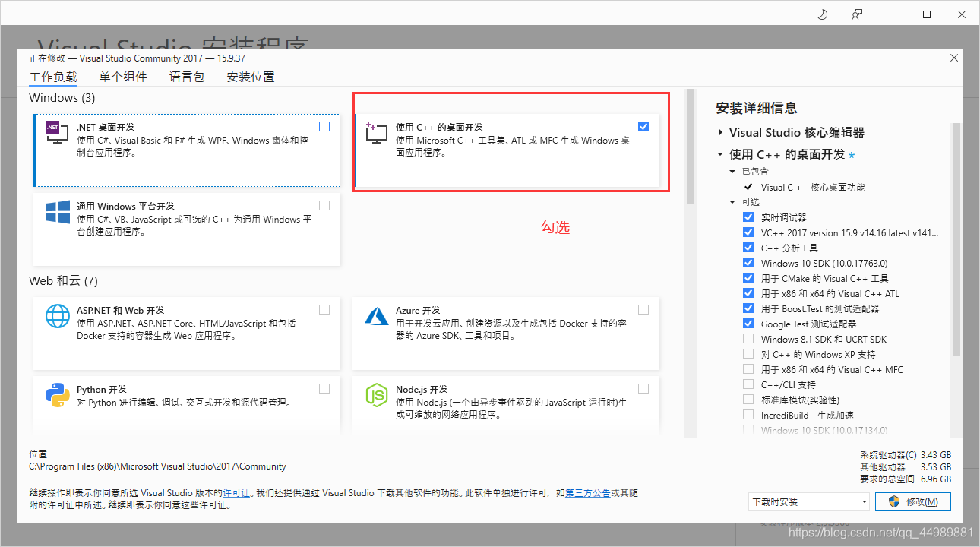Click the feedback person icon in title bar
Viewport: 980px width, 547px height.
[857, 14]
